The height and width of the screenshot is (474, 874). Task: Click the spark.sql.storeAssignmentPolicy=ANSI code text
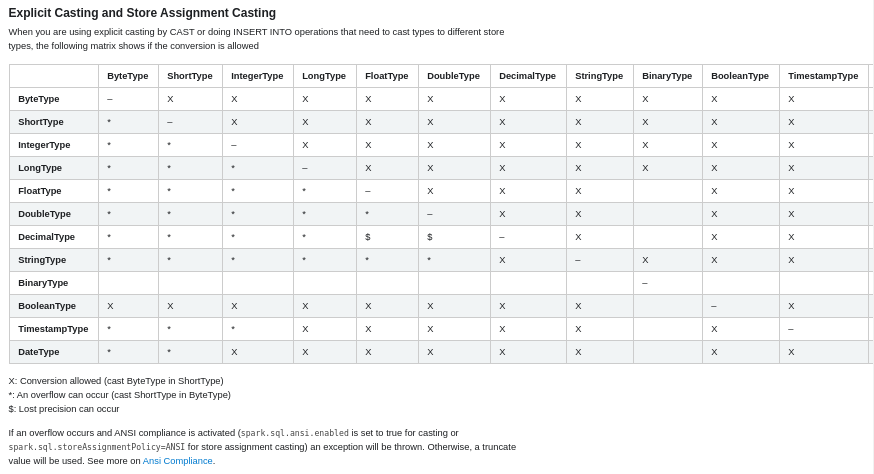pyautogui.click(x=97, y=447)
